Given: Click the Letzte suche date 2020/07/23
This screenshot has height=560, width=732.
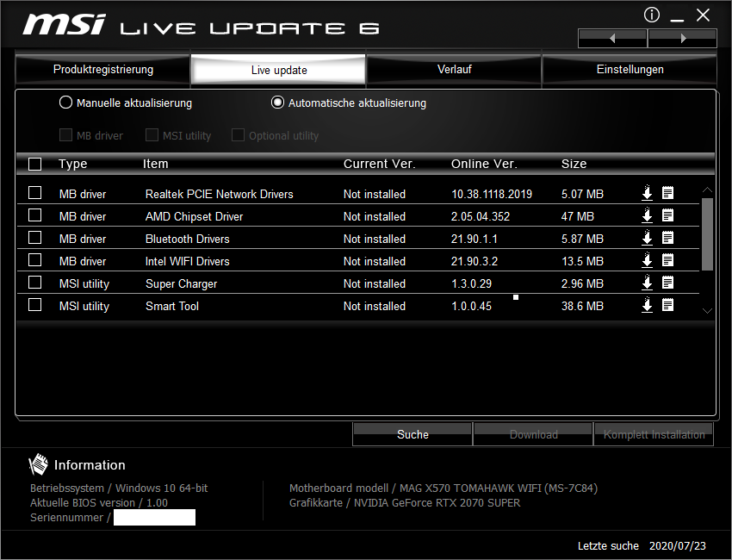Looking at the screenshot, I should [678, 545].
